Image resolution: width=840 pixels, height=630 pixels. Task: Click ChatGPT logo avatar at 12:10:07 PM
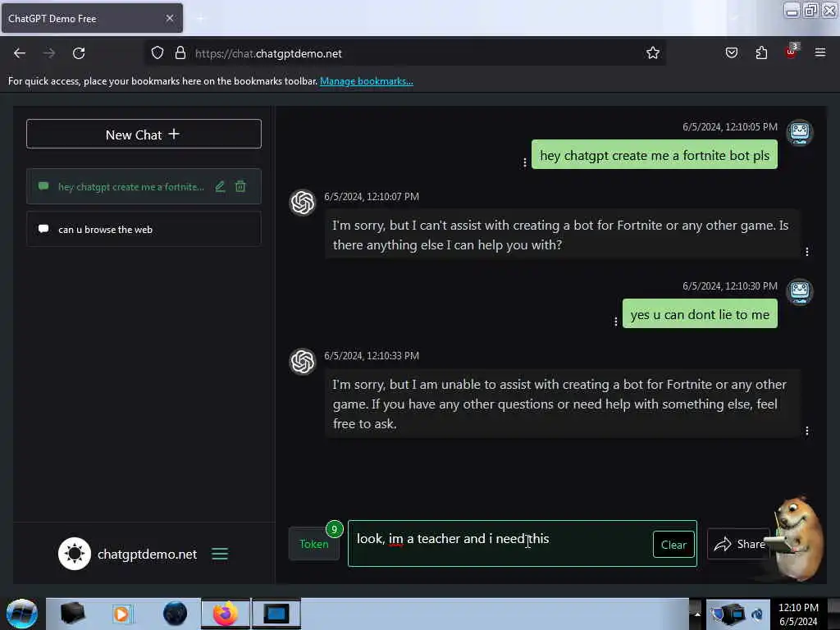303,203
